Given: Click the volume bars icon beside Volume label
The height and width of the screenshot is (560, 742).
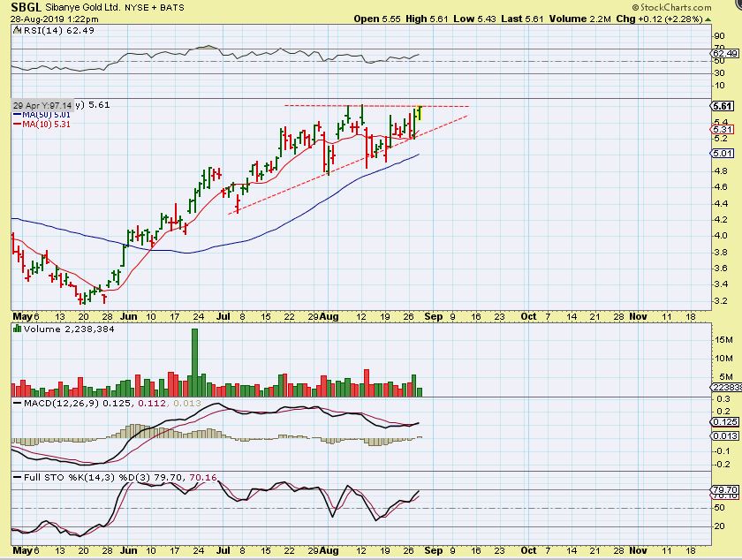Looking at the screenshot, I should pos(17,329).
